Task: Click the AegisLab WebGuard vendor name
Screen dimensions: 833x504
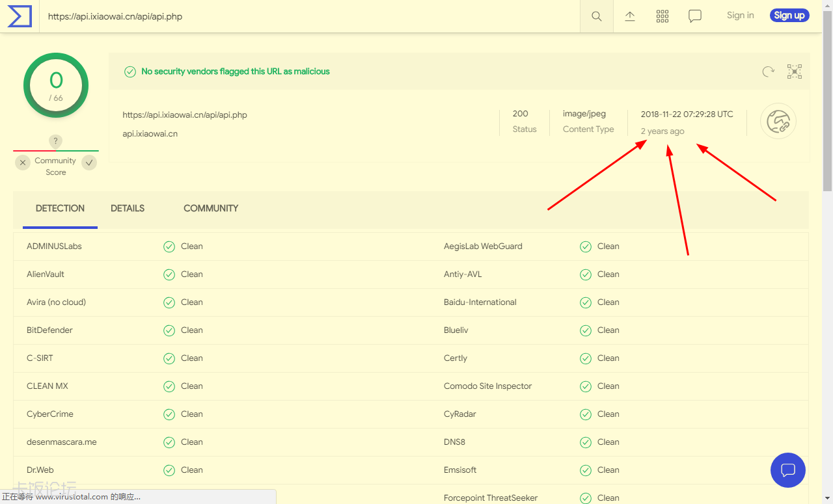Action: [483, 246]
